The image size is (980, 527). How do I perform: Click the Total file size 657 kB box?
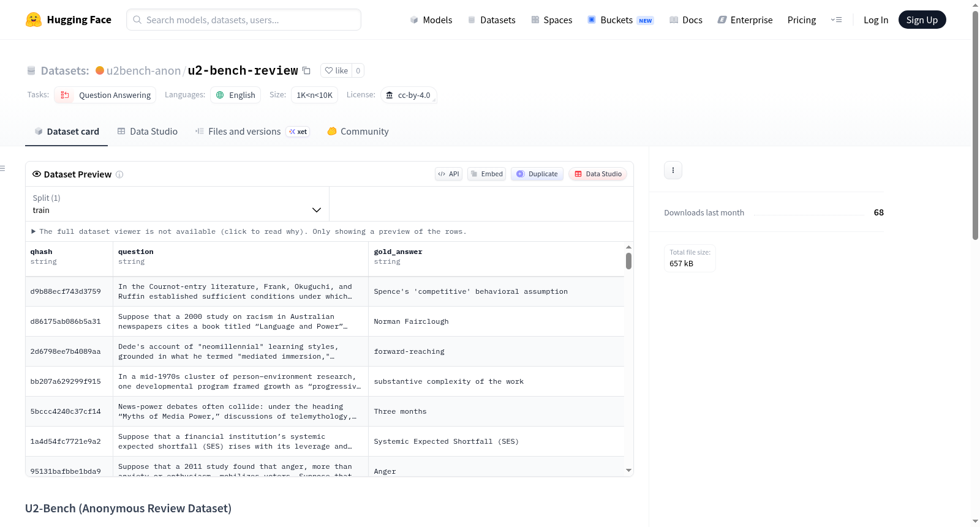click(690, 258)
